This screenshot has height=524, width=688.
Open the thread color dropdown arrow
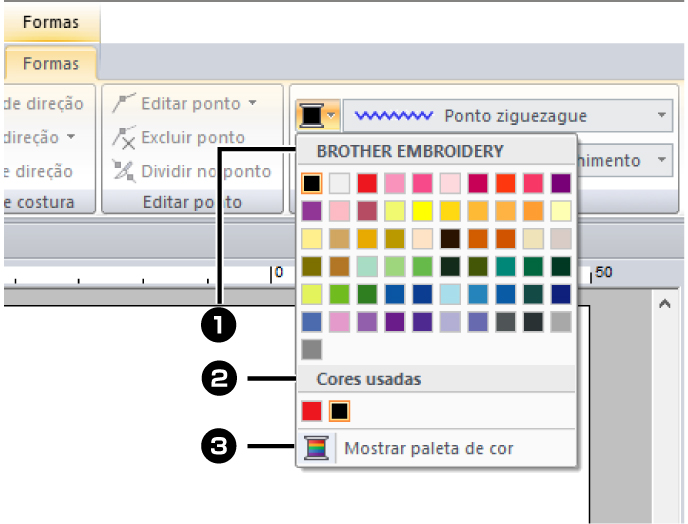(x=331, y=116)
